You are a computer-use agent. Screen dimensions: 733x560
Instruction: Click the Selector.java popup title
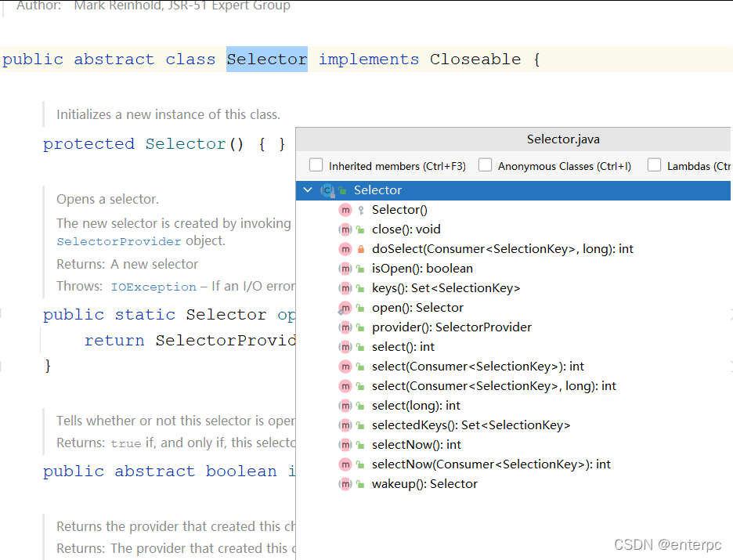(x=563, y=139)
